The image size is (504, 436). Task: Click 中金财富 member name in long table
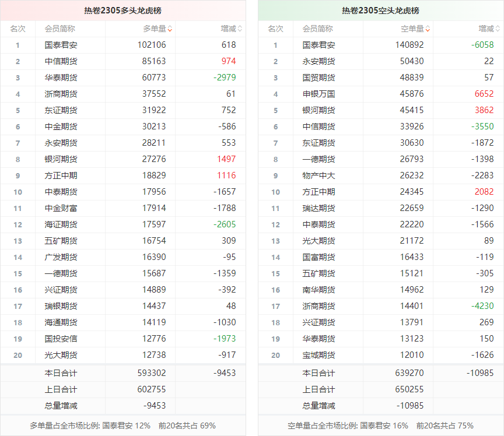tap(61, 208)
